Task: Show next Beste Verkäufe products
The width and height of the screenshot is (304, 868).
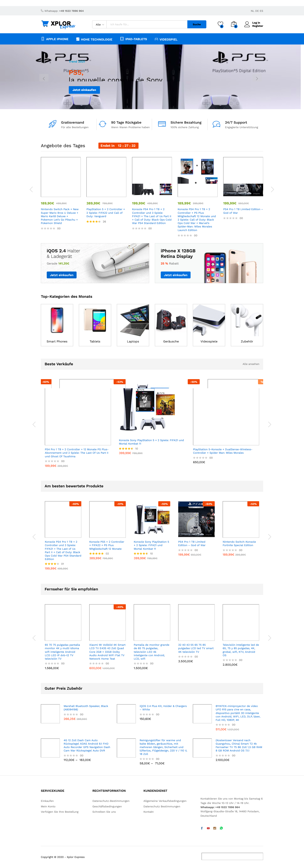Action: pos(269,424)
